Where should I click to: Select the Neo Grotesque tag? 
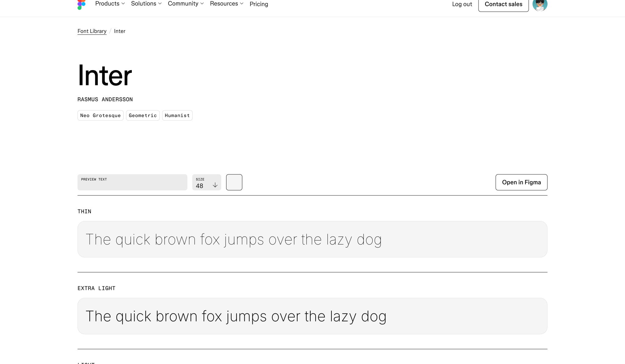(x=100, y=116)
